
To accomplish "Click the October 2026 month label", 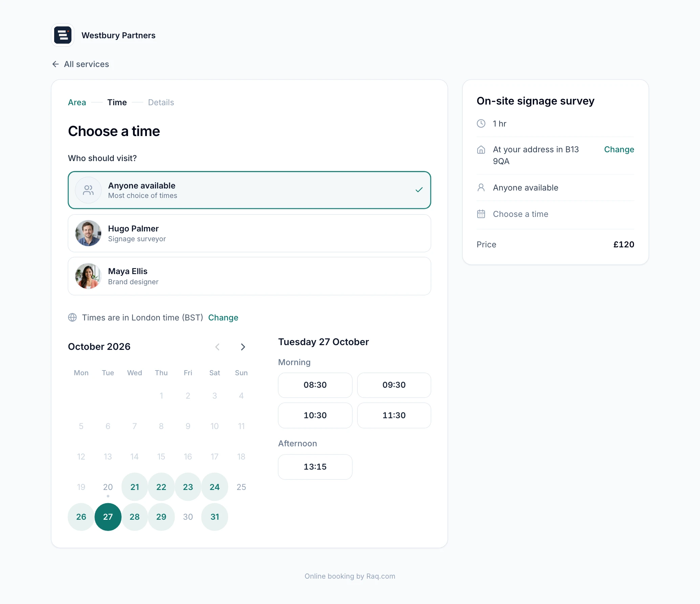I will tap(99, 346).
